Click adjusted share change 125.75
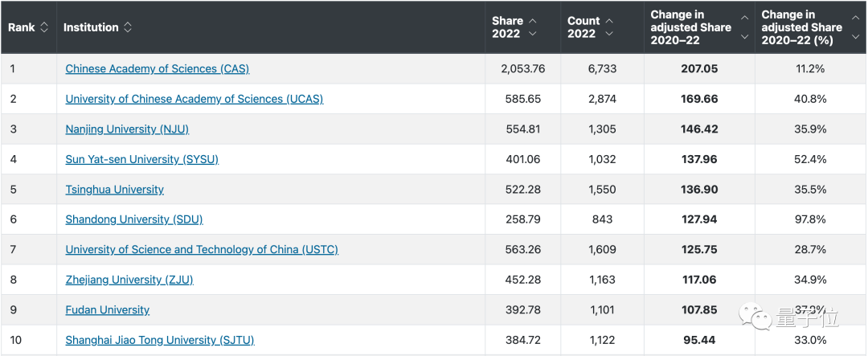Screen dimensions: 868x356 [x=699, y=250]
